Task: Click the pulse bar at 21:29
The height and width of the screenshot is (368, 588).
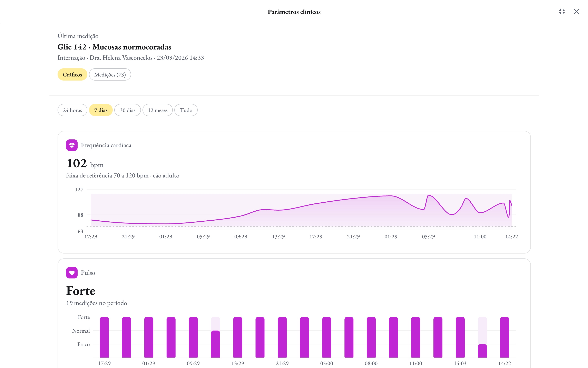Action: pos(282,337)
